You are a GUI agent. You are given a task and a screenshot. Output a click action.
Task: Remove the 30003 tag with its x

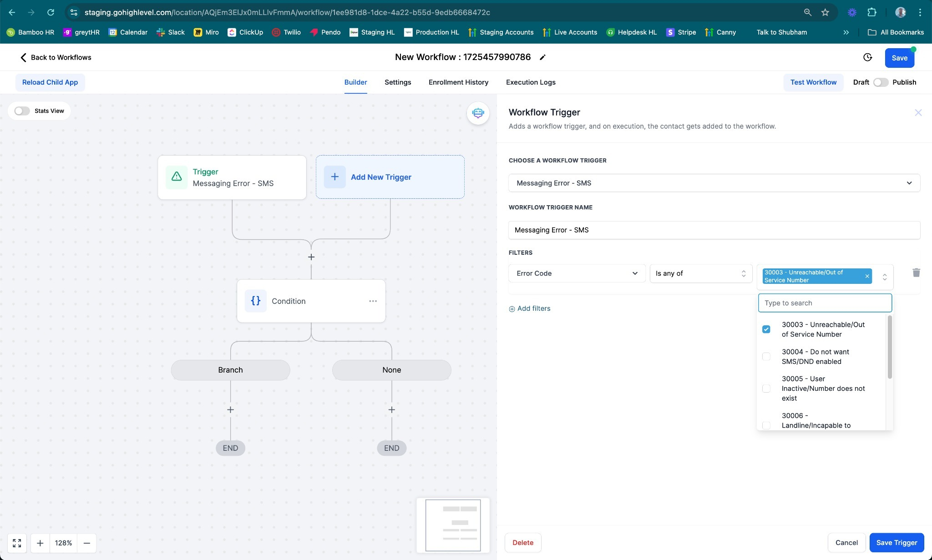pos(867,276)
